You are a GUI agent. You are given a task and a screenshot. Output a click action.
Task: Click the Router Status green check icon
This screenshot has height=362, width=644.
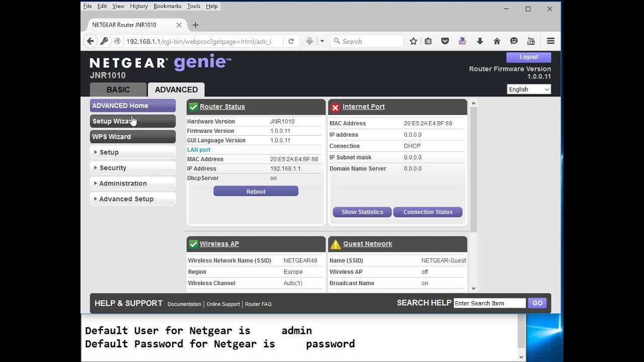[193, 107]
